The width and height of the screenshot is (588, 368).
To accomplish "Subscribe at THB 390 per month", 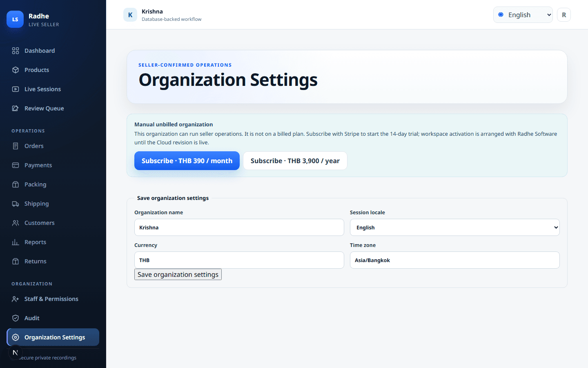I will (187, 161).
